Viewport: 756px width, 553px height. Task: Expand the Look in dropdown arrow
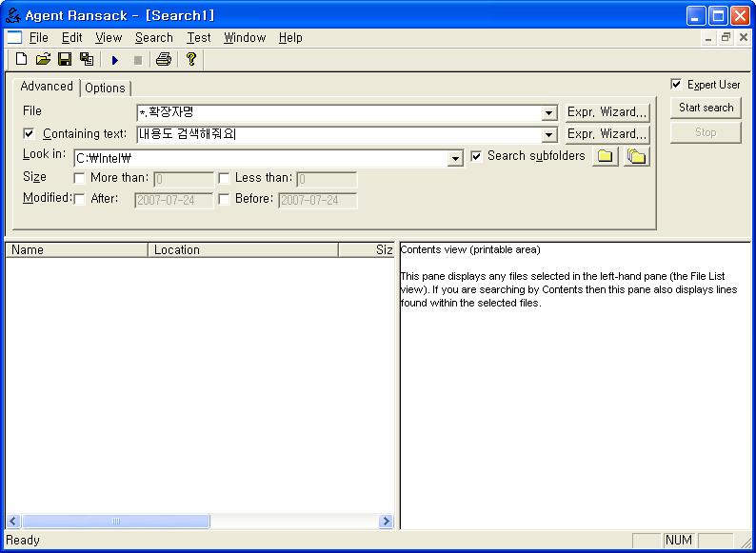coord(455,158)
